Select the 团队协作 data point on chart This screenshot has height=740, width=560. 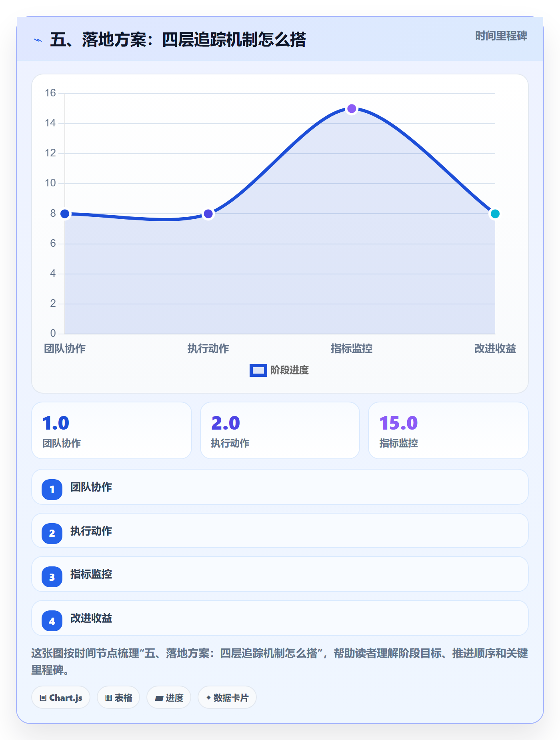click(65, 214)
